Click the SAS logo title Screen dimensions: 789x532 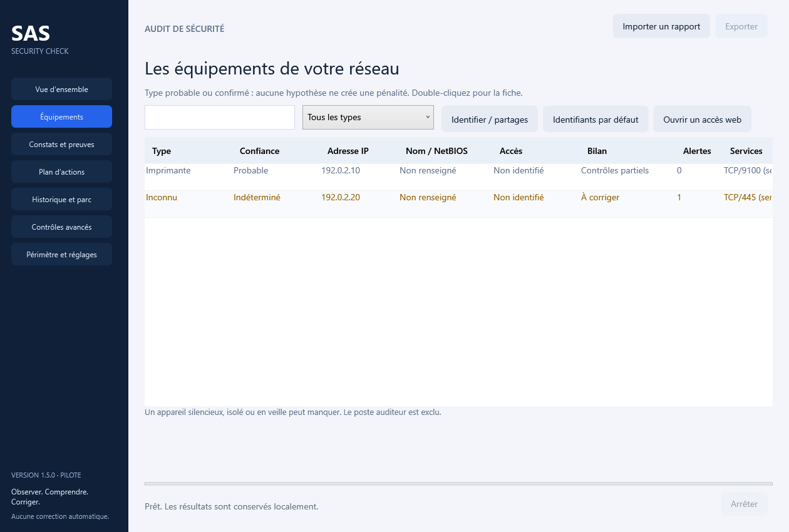tap(31, 33)
